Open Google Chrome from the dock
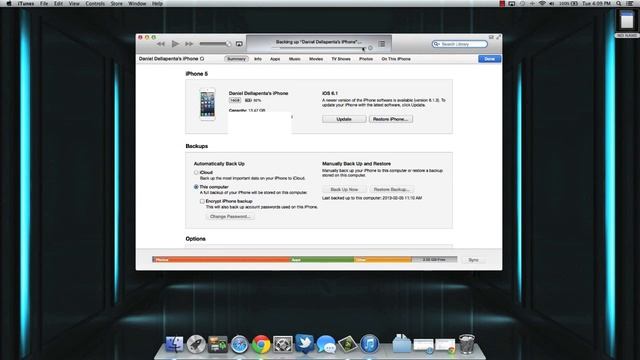Screen dimensions: 640x360 click(x=261, y=344)
